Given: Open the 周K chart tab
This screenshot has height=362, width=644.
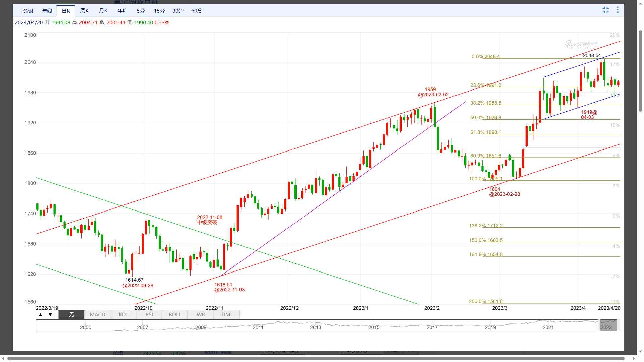Looking at the screenshot, I should 85,11.
